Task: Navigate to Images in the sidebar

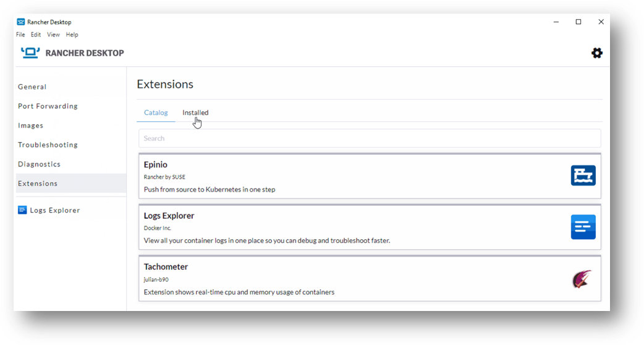Action: (30, 126)
